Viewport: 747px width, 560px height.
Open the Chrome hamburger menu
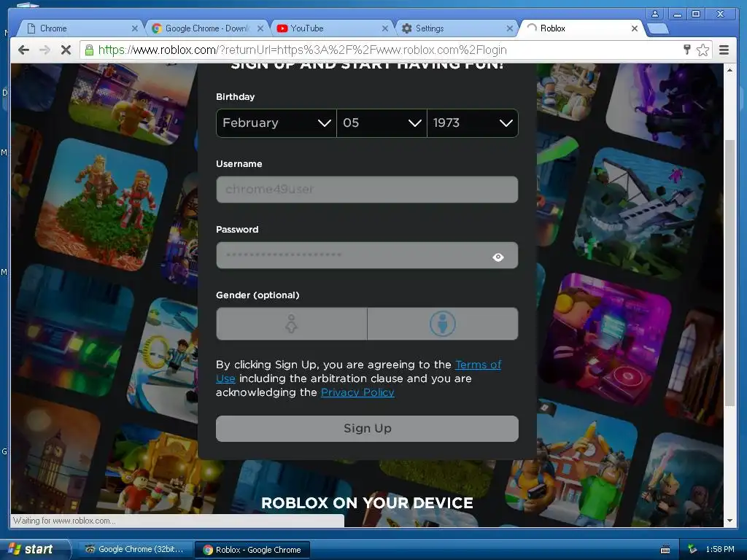pyautogui.click(x=724, y=50)
